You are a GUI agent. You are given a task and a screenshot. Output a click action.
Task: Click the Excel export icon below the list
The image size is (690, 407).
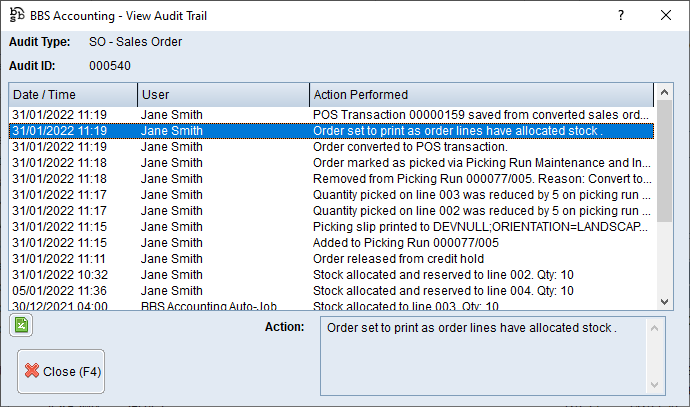click(21, 325)
